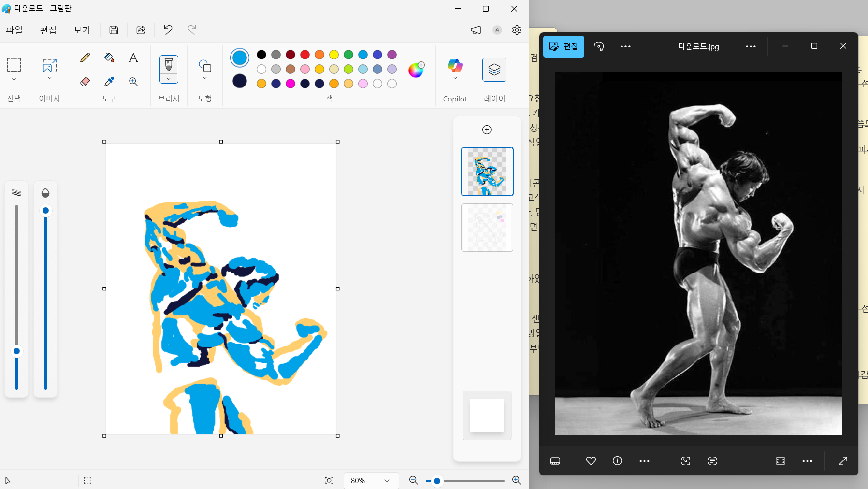This screenshot has width=868, height=489.
Task: Select the Fill bucket tool
Action: click(x=109, y=58)
